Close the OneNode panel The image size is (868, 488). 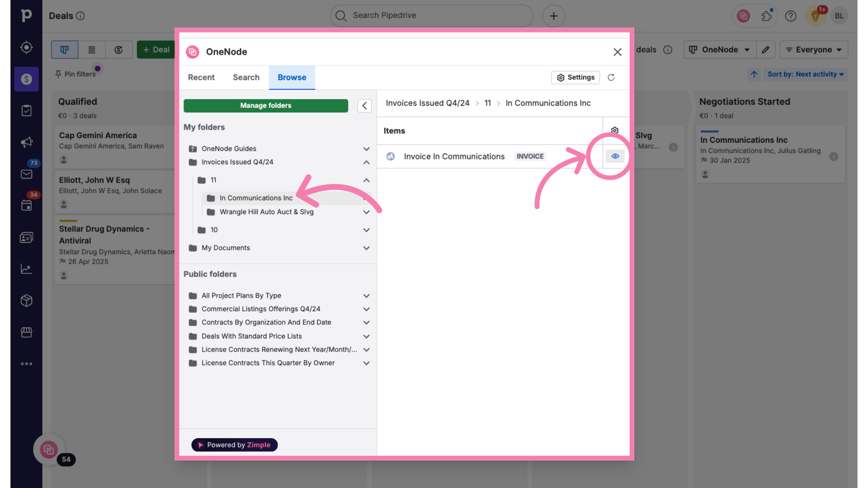618,52
